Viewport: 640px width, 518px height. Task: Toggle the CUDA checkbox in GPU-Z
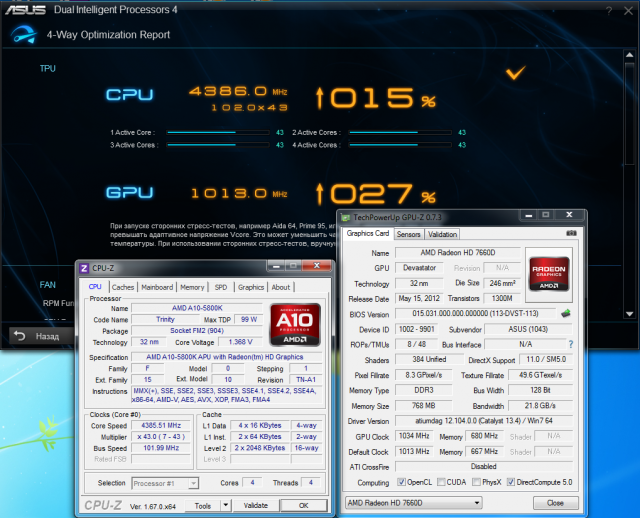pos(441,482)
